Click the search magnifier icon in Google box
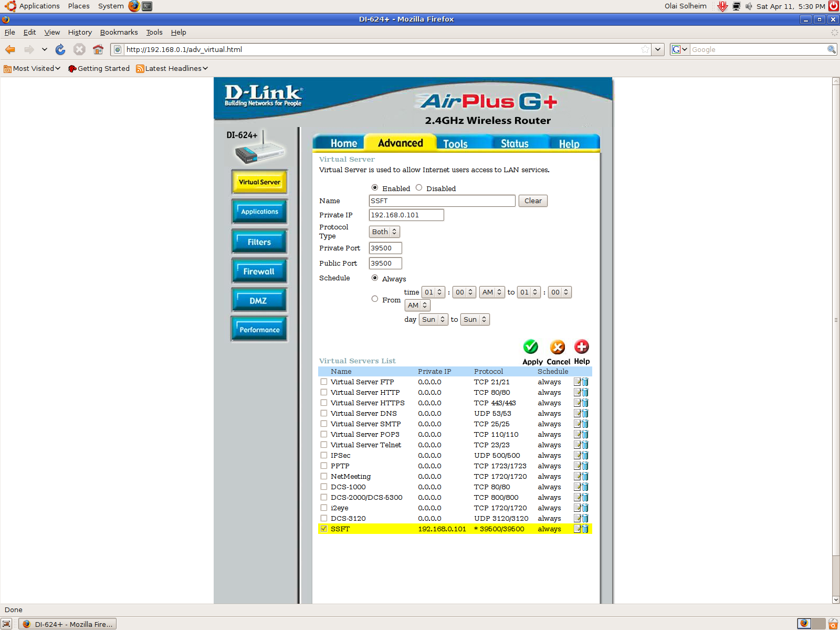This screenshot has width=840, height=630. [832, 49]
